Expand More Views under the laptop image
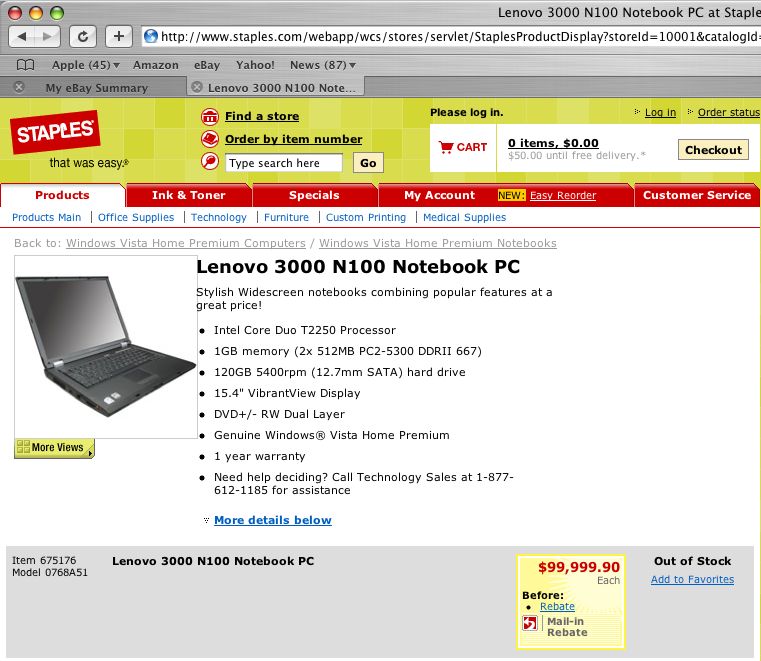Screen dimensions: 761x661 click(x=54, y=448)
